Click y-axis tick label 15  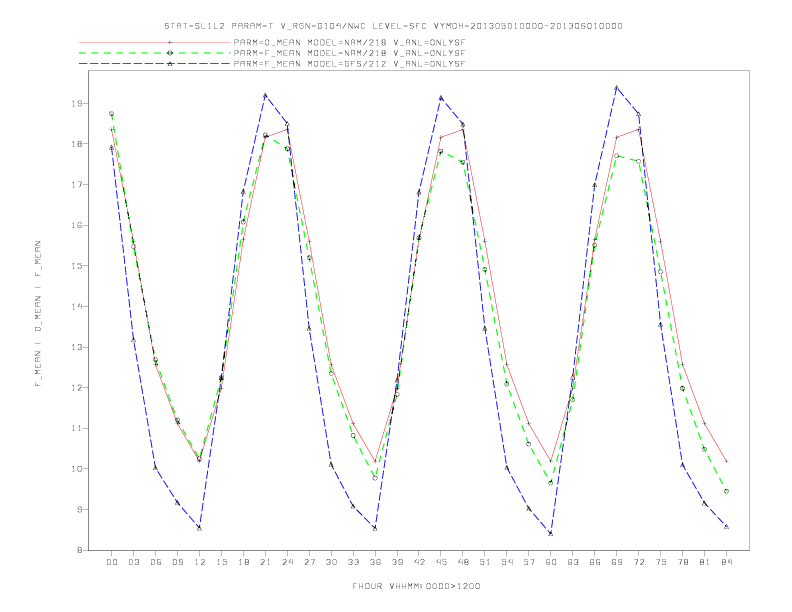(77, 266)
